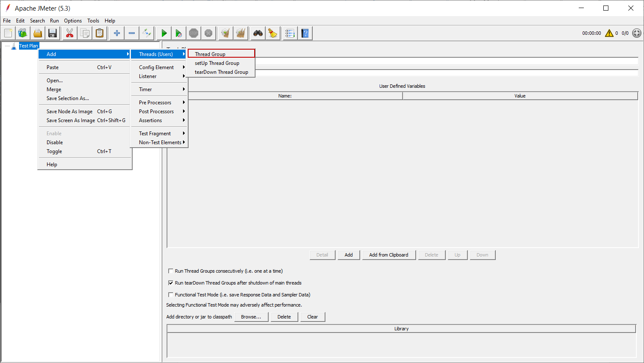The width and height of the screenshot is (644, 363).
Task: Click the Name: column header
Action: 285,96
